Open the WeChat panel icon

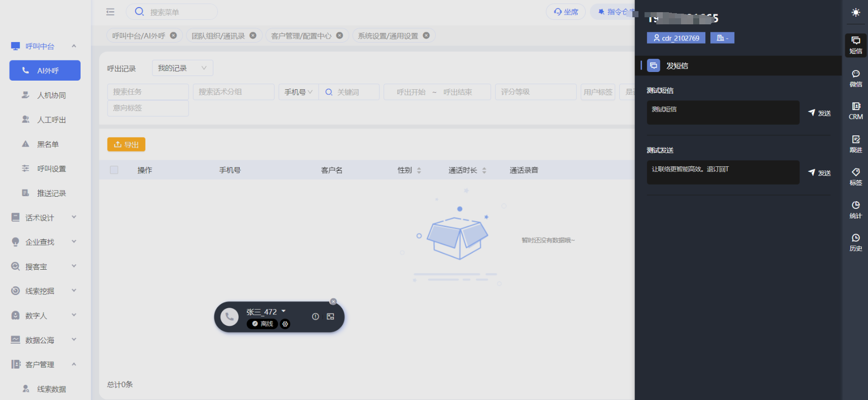(x=855, y=78)
